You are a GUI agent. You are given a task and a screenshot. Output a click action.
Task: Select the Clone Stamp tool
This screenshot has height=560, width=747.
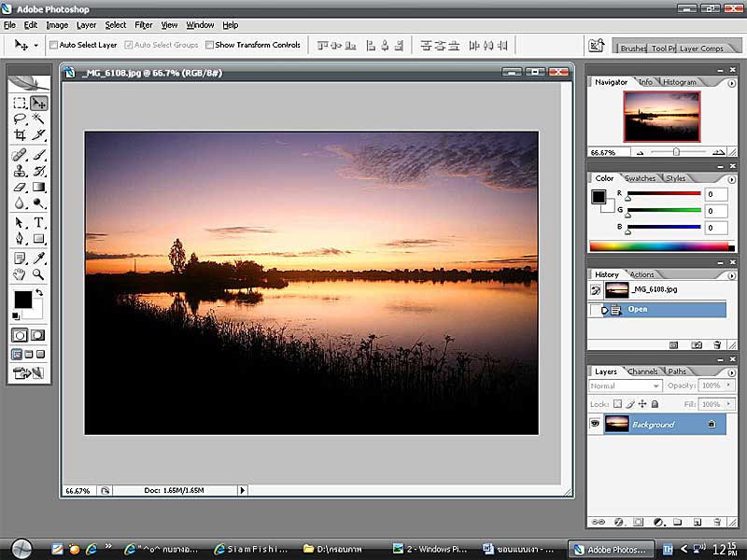(20, 171)
